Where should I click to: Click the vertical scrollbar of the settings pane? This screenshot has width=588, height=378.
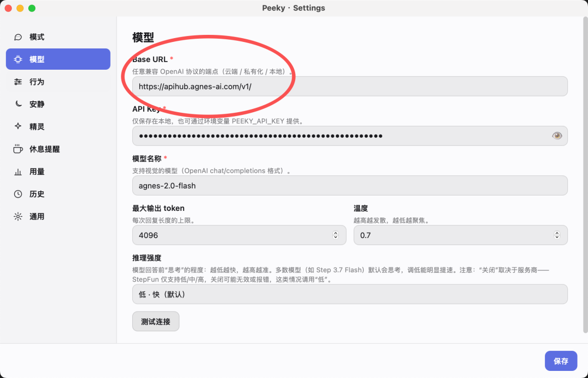(x=585, y=175)
